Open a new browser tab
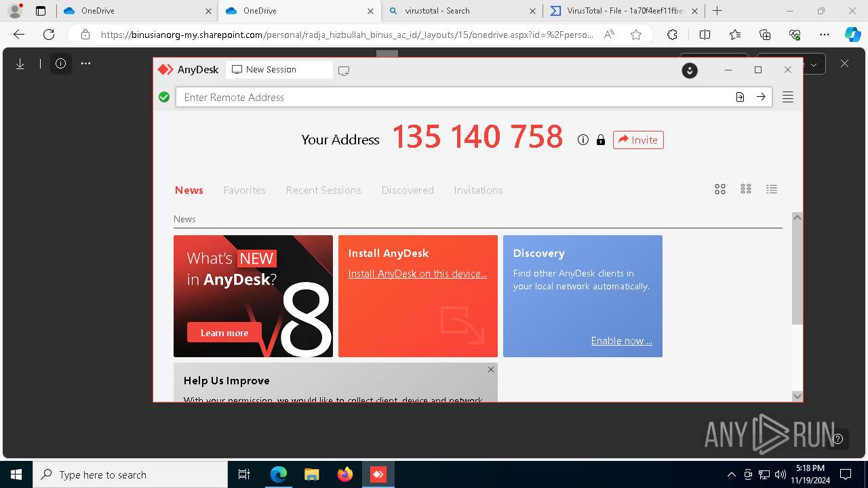This screenshot has width=868, height=488. (717, 11)
